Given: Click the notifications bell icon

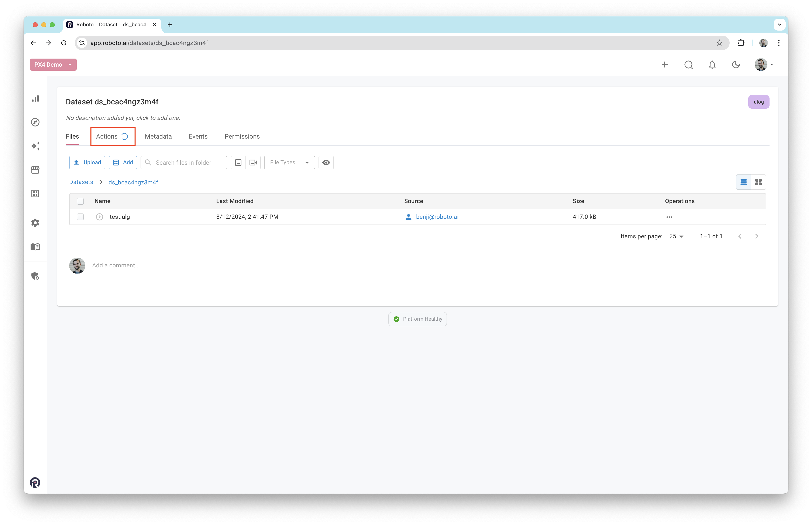Looking at the screenshot, I should [712, 65].
